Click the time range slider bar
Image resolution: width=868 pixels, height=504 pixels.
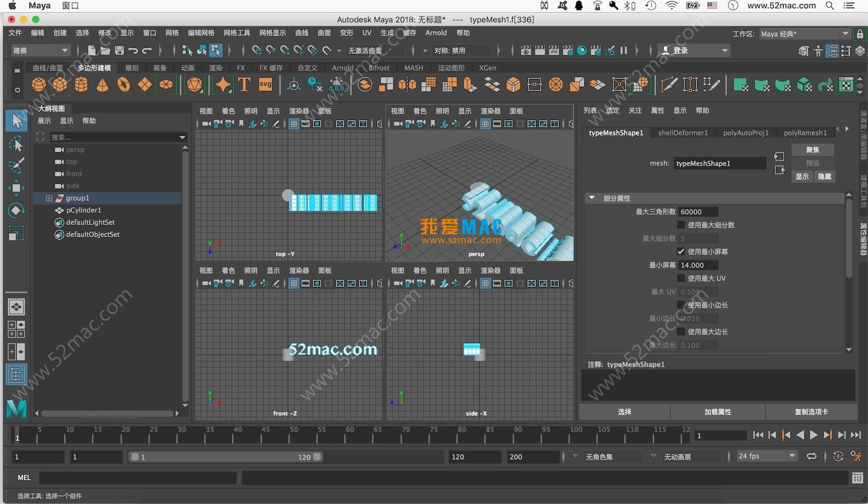(x=226, y=457)
